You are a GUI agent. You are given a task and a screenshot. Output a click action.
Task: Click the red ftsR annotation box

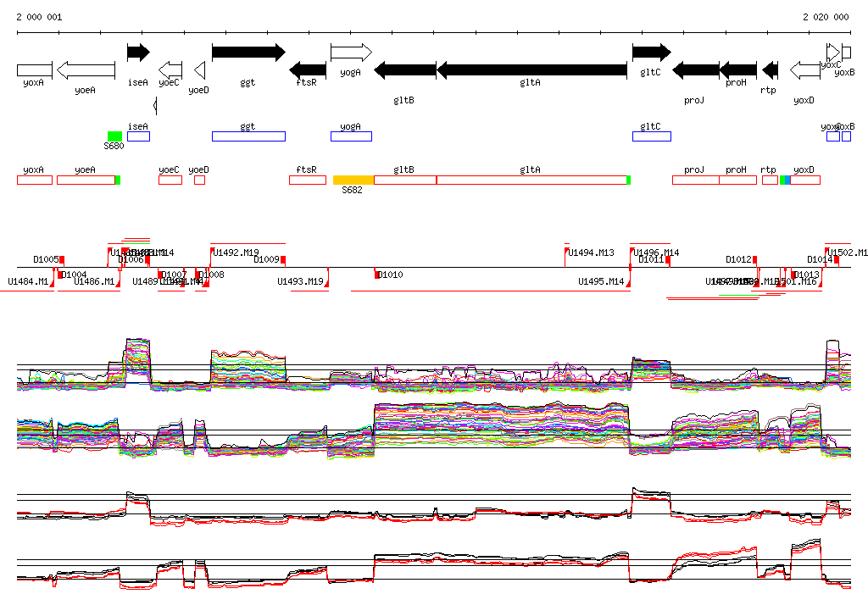pos(308,180)
